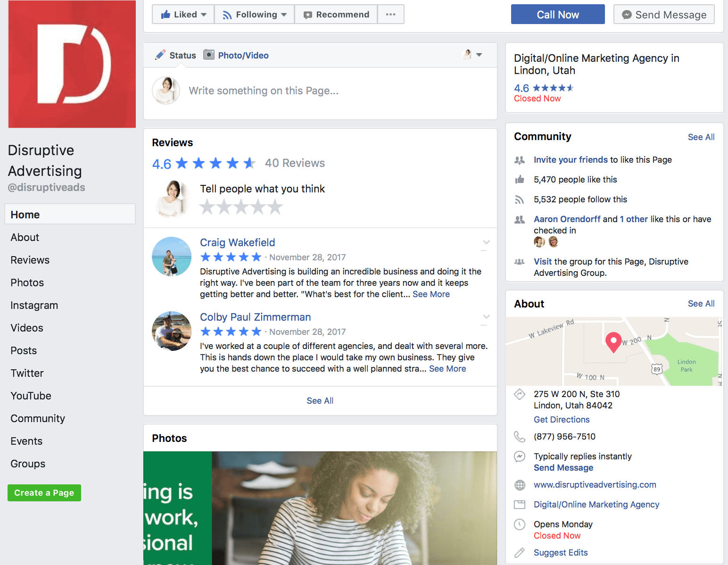Click the RSS follow icon by 5,532 followers
This screenshot has height=565, width=728.
(x=520, y=199)
